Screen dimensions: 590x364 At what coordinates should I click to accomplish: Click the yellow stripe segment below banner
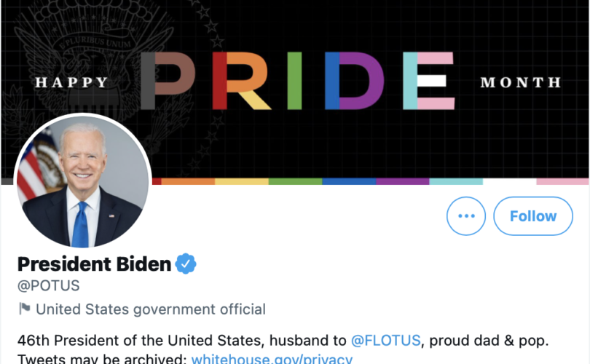point(242,181)
